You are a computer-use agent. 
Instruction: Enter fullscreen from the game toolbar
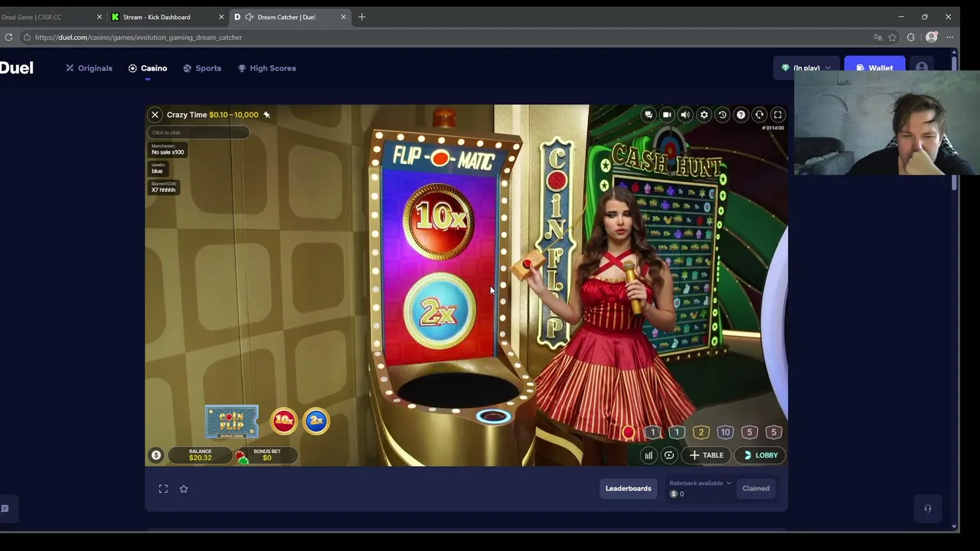[x=777, y=115]
